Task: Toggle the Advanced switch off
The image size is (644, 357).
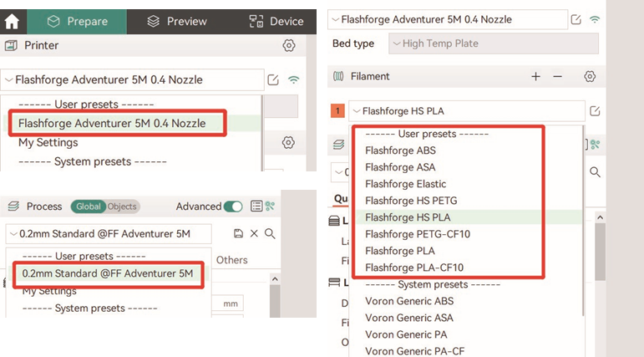Action: click(x=233, y=207)
